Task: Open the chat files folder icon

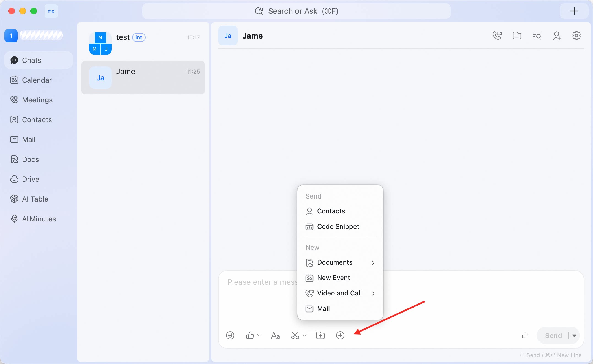Action: [x=517, y=36]
